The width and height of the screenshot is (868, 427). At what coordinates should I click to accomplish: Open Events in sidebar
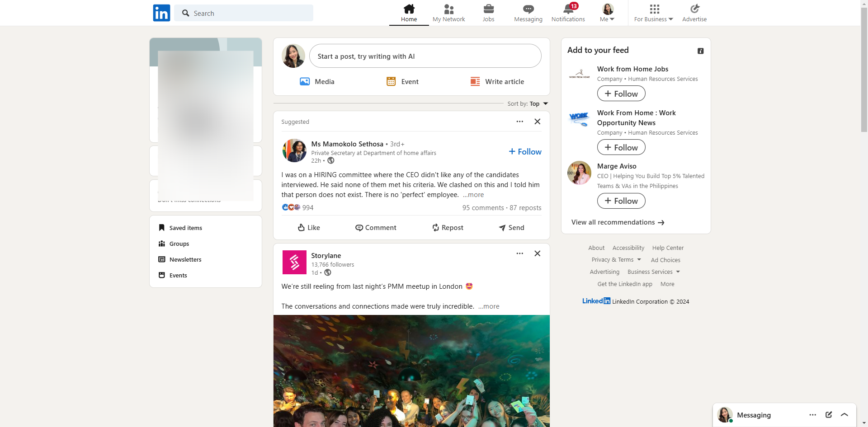click(x=173, y=275)
